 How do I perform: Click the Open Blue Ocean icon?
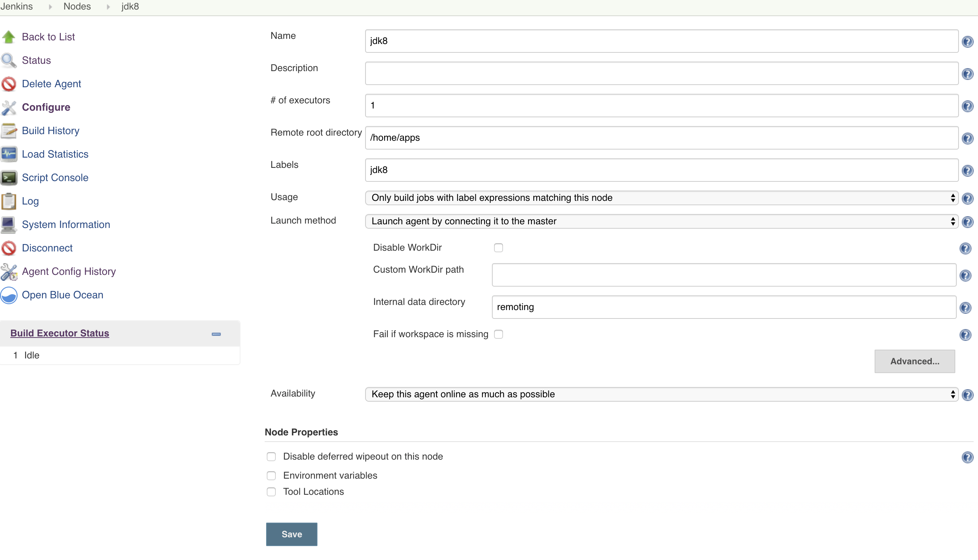(8, 295)
